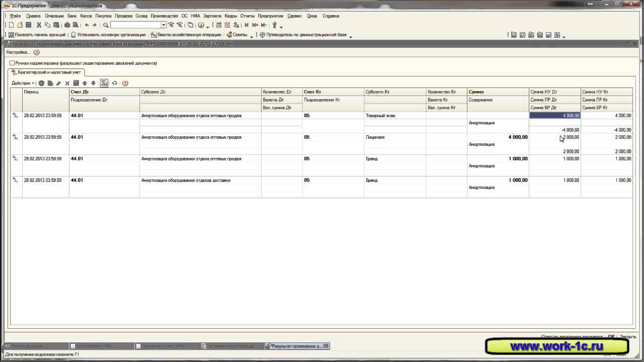Enable the Ручная корректировка checkbox

(12, 63)
